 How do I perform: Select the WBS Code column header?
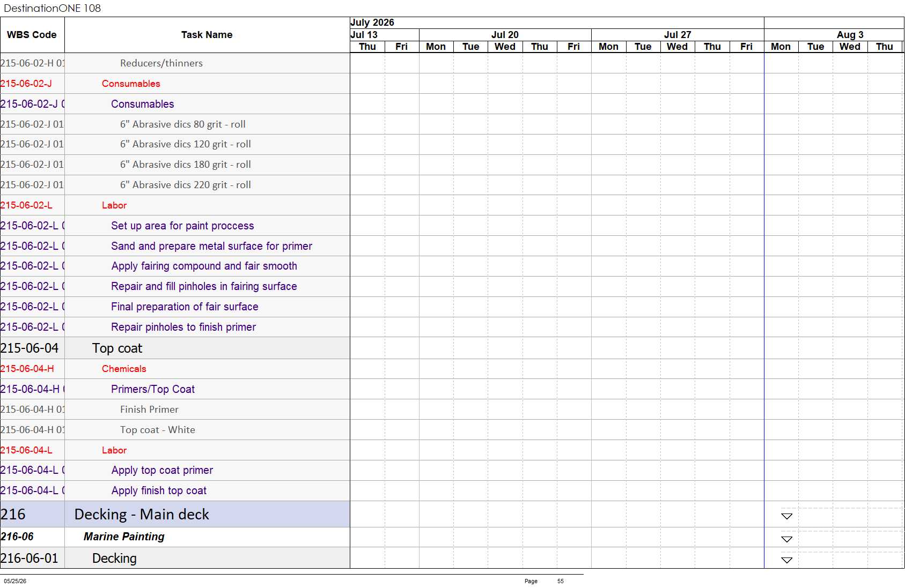[32, 35]
